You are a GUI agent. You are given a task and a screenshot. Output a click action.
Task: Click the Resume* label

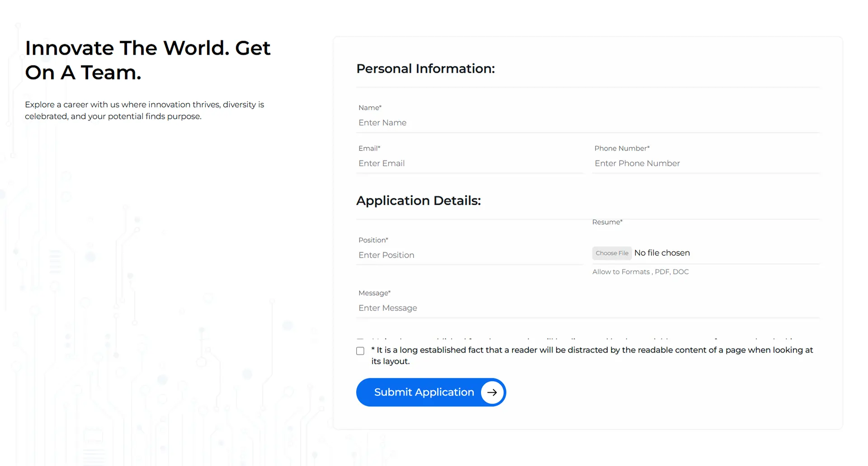pos(607,222)
